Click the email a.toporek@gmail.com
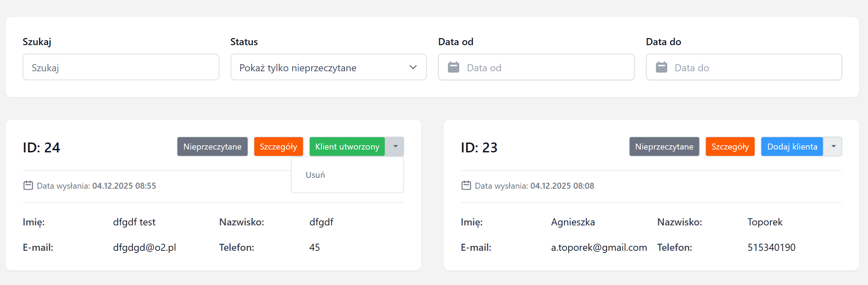The height and width of the screenshot is (285, 868). click(599, 248)
